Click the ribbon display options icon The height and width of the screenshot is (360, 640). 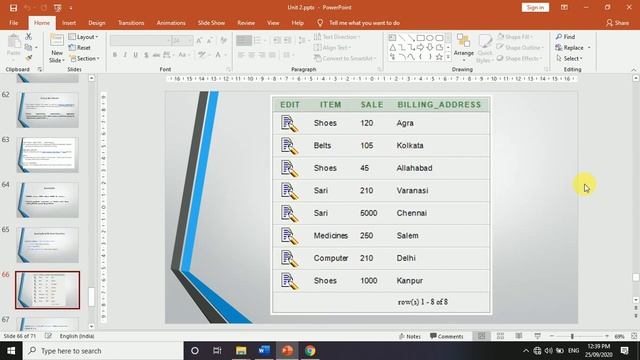tap(564, 7)
